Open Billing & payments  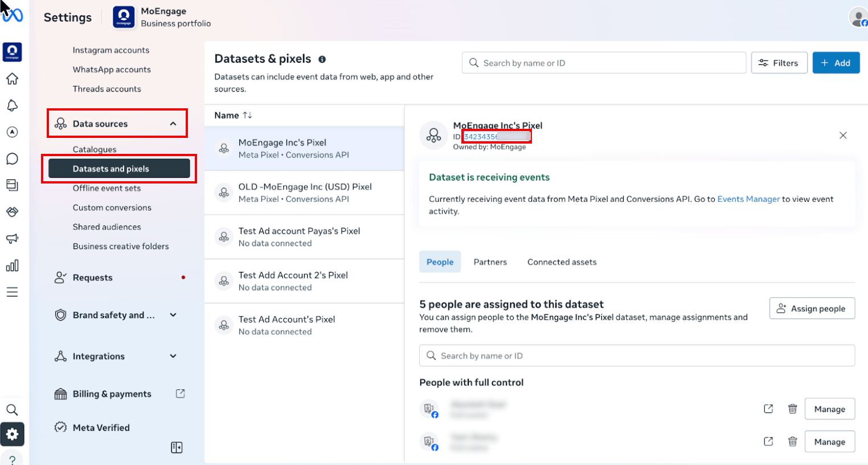(x=112, y=394)
